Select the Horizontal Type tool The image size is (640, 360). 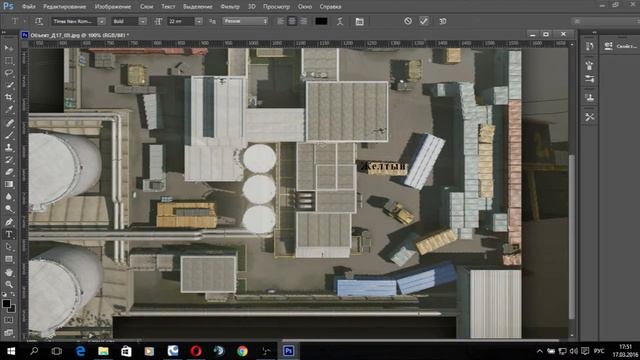click(9, 234)
